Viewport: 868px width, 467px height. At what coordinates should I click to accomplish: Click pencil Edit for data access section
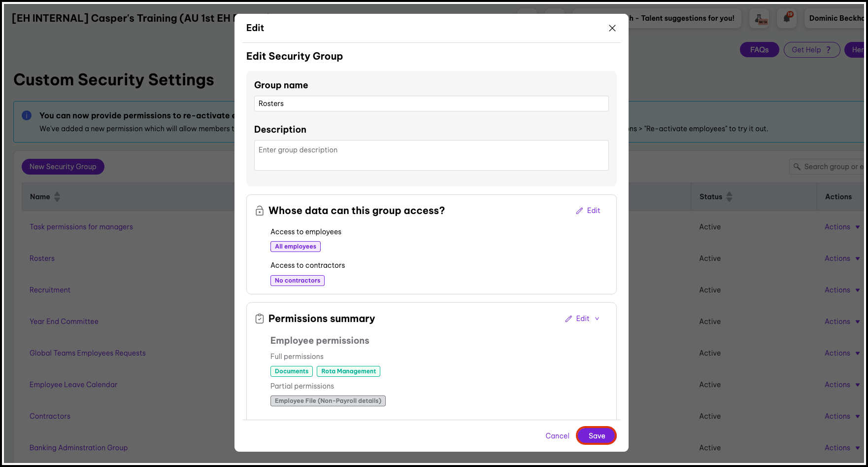click(588, 211)
